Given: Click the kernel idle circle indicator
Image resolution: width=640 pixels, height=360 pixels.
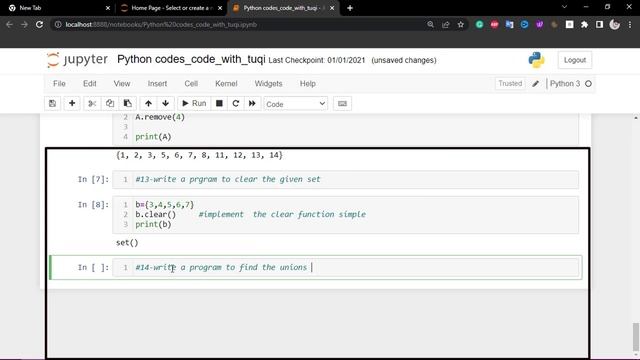Looking at the screenshot, I should pos(588,84).
